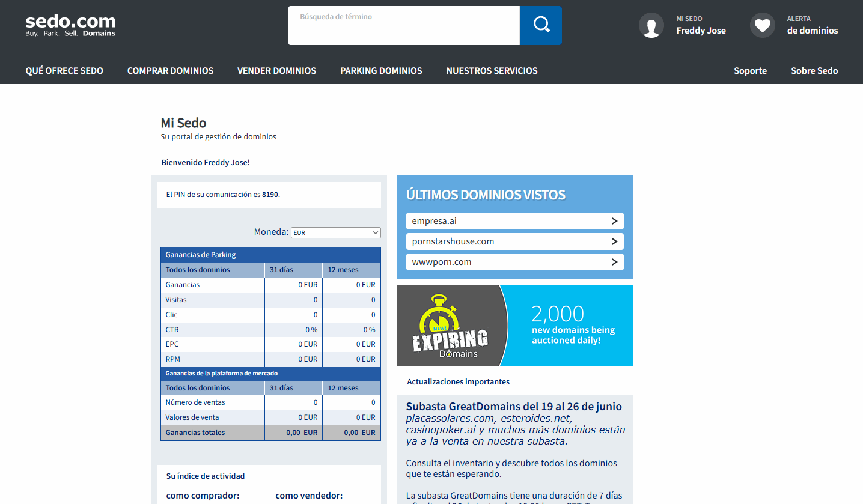Click the Últimos dominios vistos heading
Viewport: 863px width, 504px height.
tap(486, 195)
